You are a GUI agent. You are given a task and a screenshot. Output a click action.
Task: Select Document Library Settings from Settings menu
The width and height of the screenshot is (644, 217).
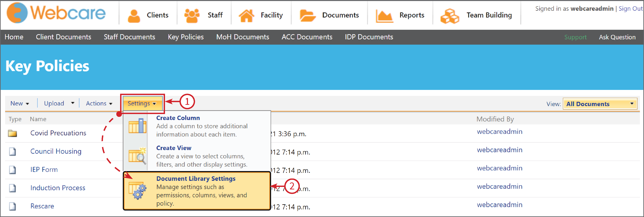[x=196, y=178]
